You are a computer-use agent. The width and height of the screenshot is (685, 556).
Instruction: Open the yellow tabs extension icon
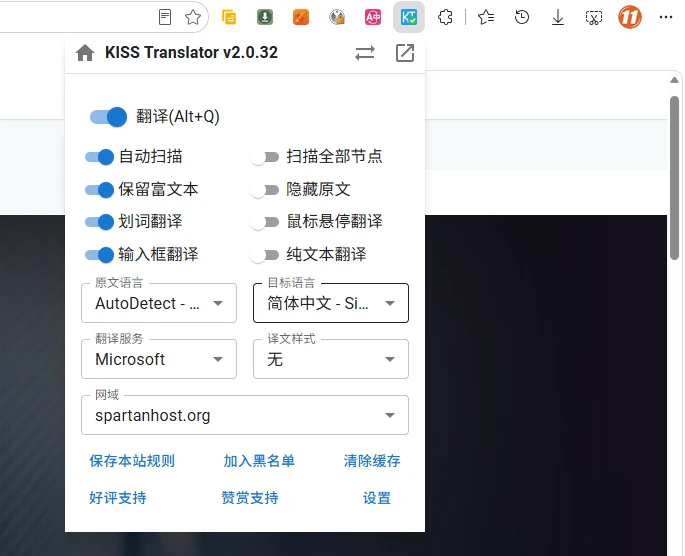[x=229, y=17]
